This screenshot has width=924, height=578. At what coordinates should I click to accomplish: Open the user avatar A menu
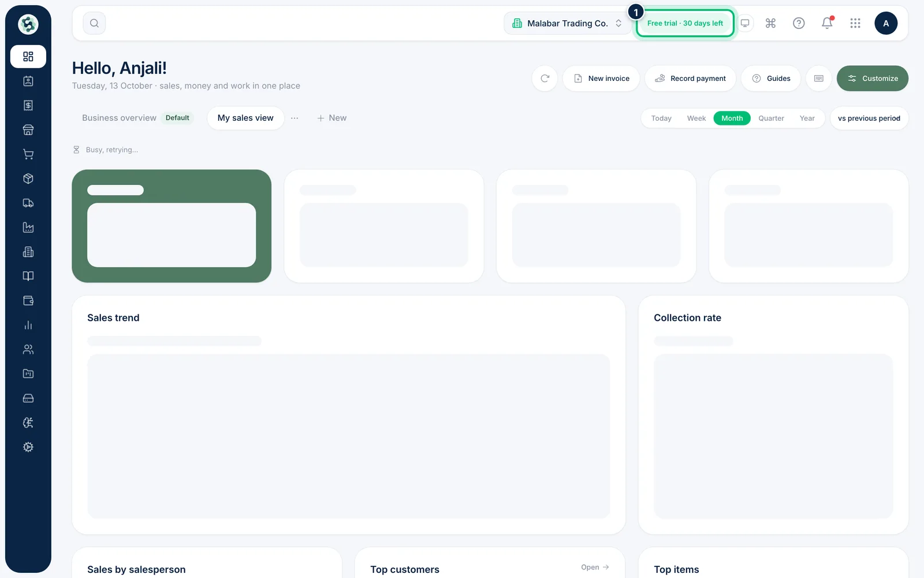pyautogui.click(x=886, y=23)
